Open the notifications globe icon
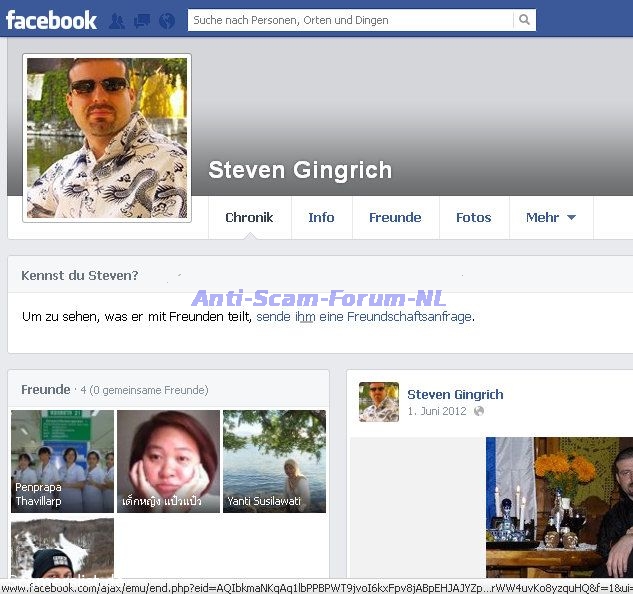Screen dimensions: 633x594 pyautogui.click(x=167, y=20)
